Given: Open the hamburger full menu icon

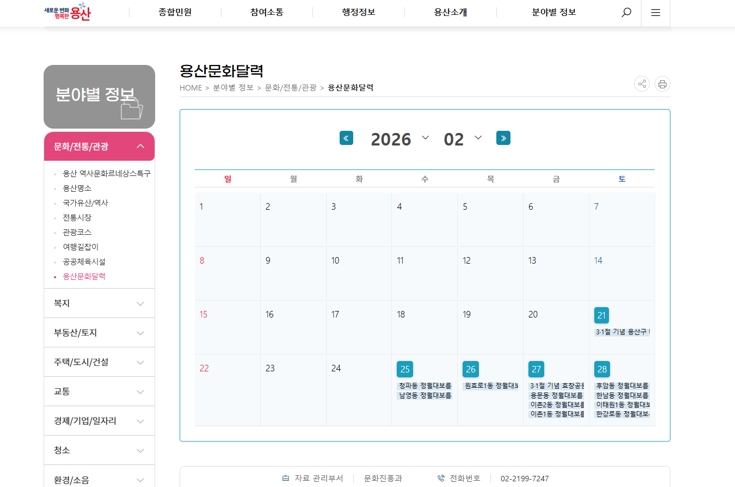Looking at the screenshot, I should point(655,13).
